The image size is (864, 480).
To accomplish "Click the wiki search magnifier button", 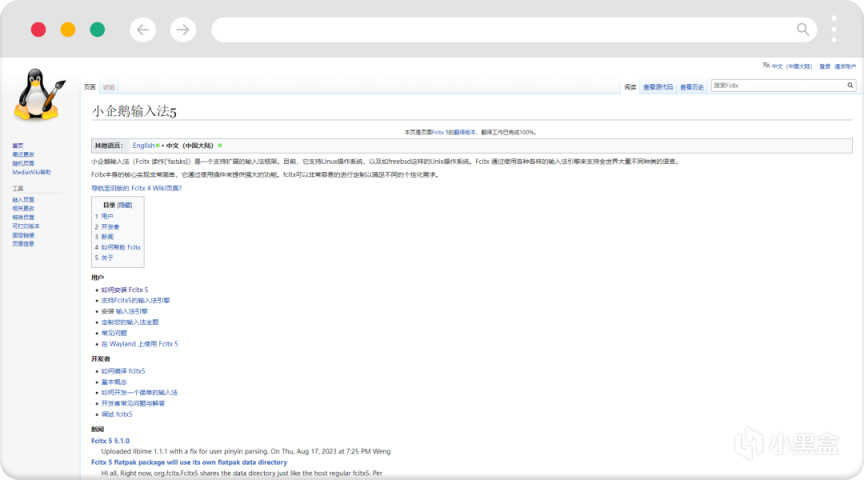I will 850,85.
